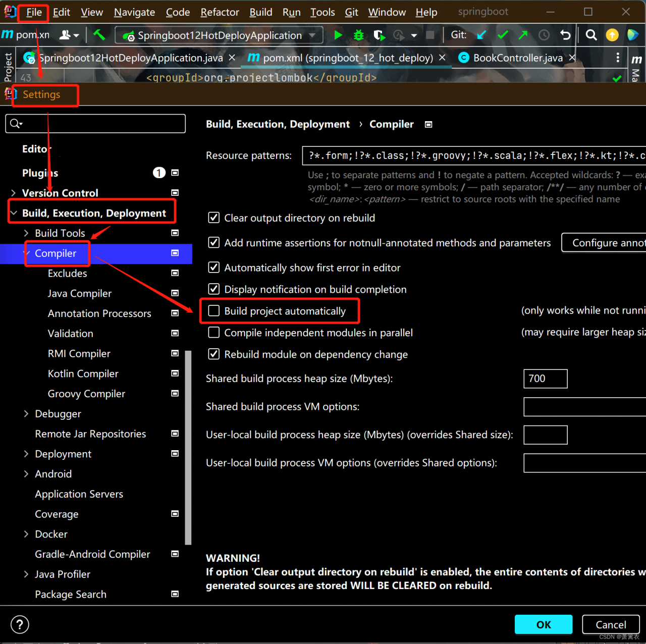Click the Build project hammer icon
Screen dimensions: 646x644
point(99,35)
